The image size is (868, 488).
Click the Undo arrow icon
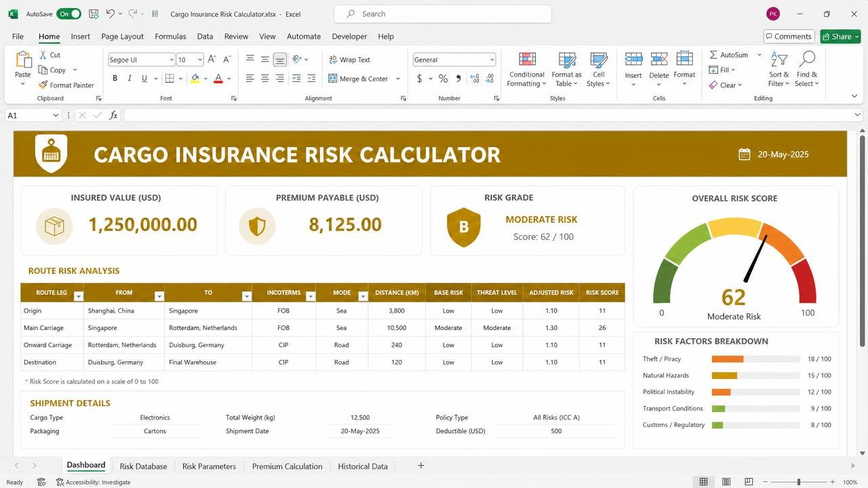click(111, 14)
